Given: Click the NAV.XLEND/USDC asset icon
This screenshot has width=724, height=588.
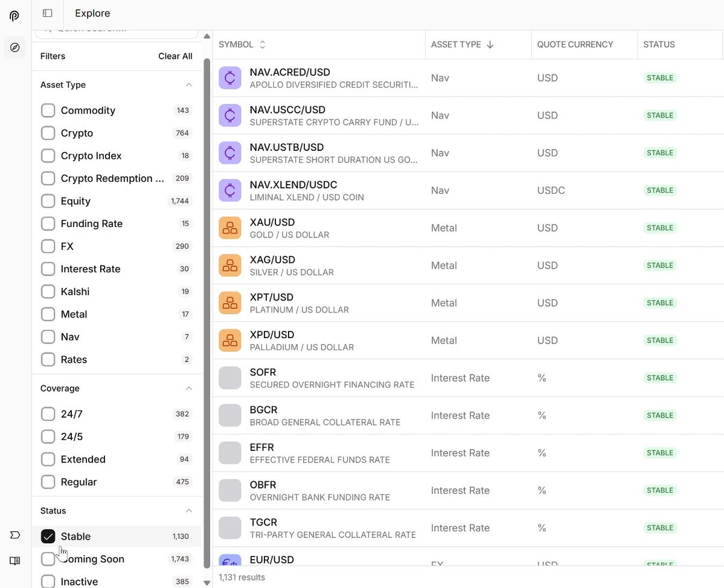Looking at the screenshot, I should click(230, 190).
